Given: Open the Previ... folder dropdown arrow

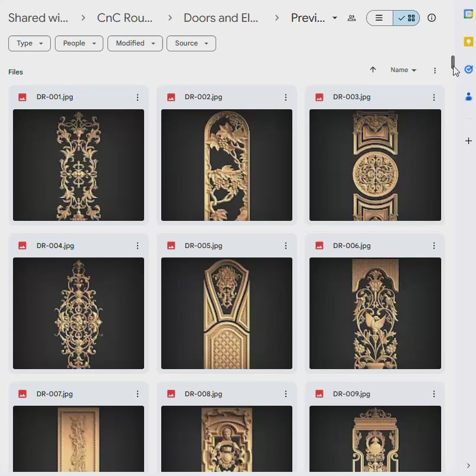Looking at the screenshot, I should click(x=334, y=18).
